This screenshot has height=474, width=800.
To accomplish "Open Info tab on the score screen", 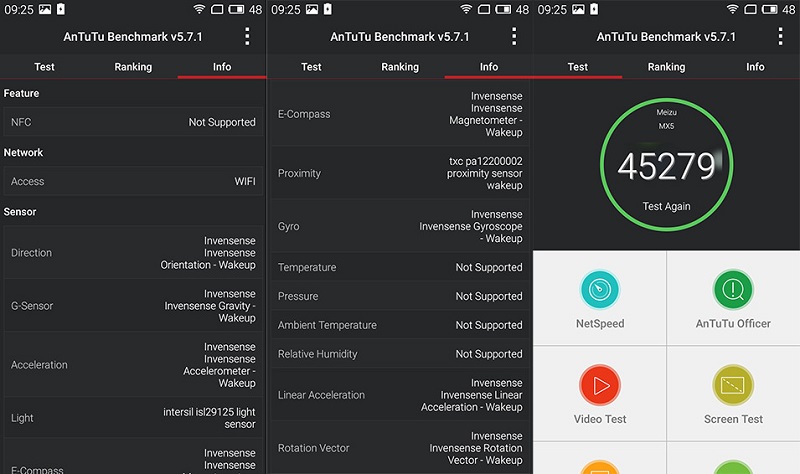I will (755, 67).
